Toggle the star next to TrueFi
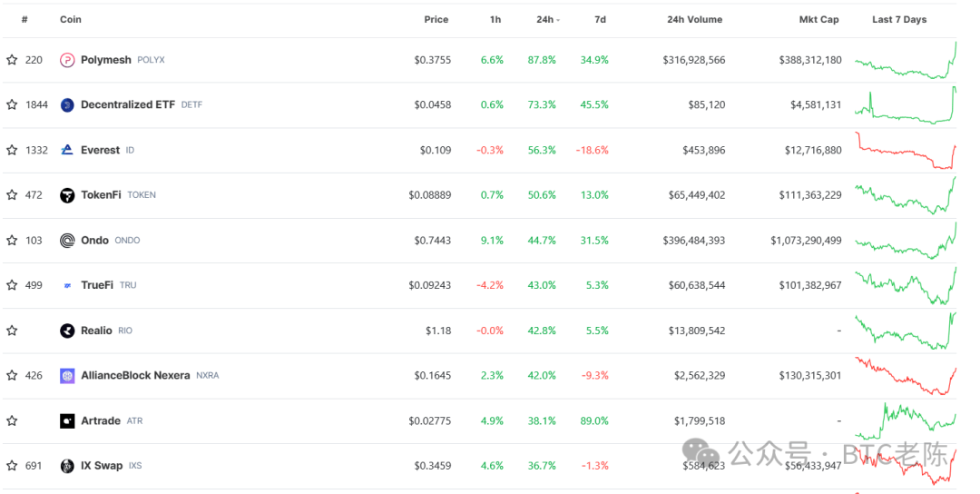 pos(12,285)
